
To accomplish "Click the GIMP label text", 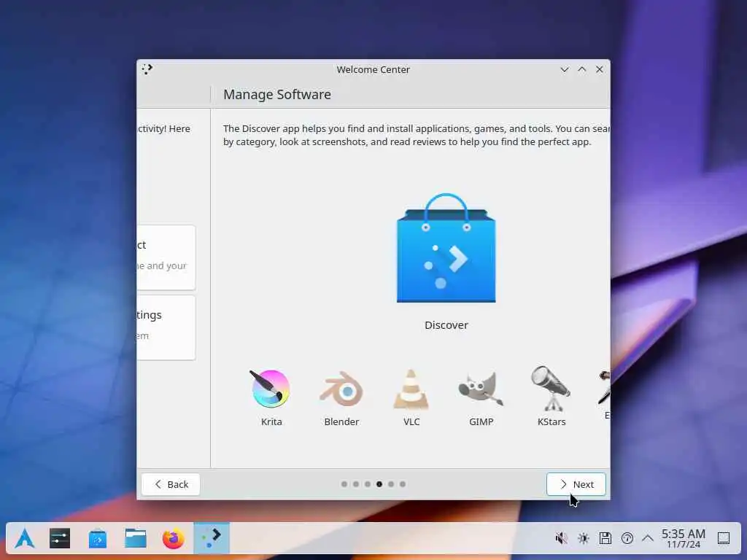I will point(481,422).
